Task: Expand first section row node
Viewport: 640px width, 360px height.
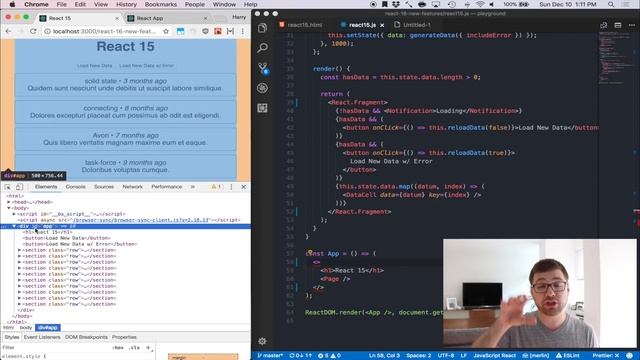Action: [x=19, y=250]
